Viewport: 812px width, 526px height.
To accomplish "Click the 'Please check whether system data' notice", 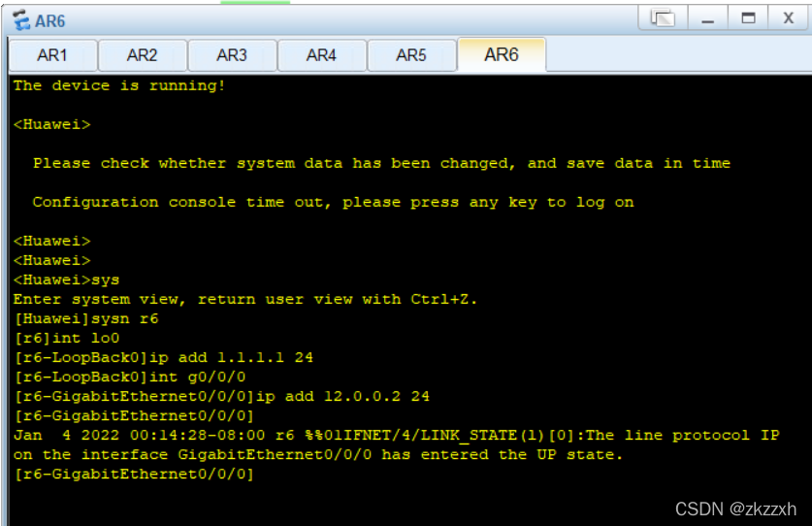I will [381, 163].
